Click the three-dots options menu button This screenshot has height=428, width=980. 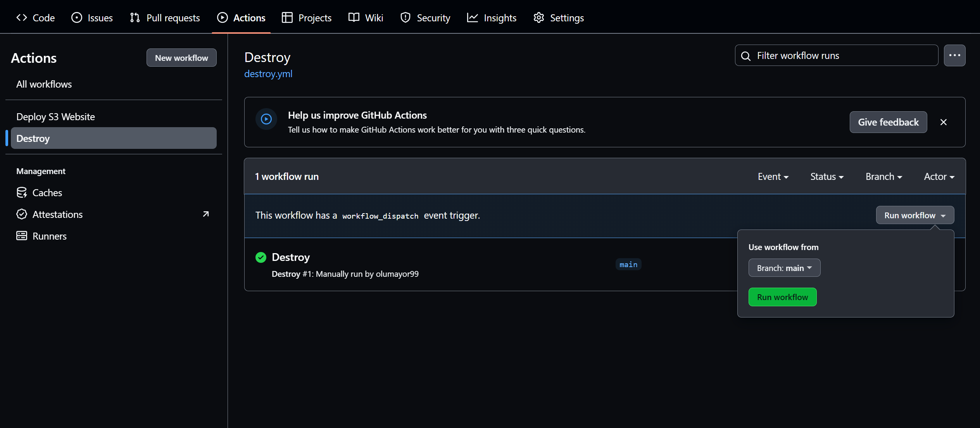coord(954,55)
